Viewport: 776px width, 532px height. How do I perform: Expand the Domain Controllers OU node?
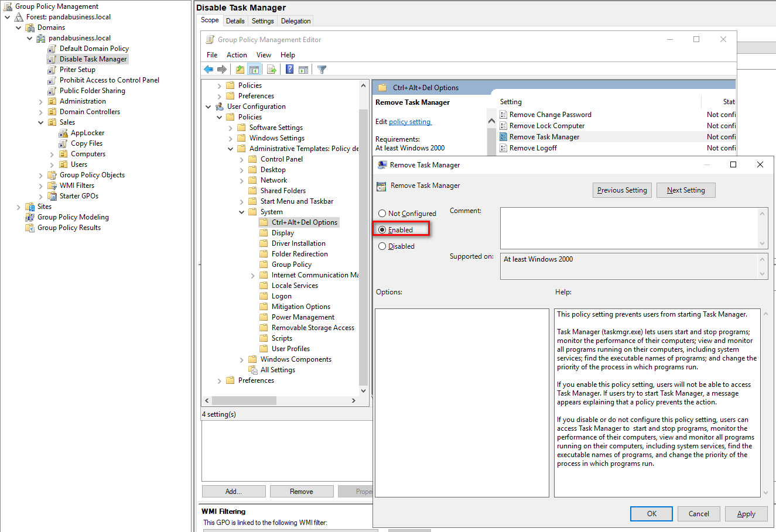click(x=41, y=112)
